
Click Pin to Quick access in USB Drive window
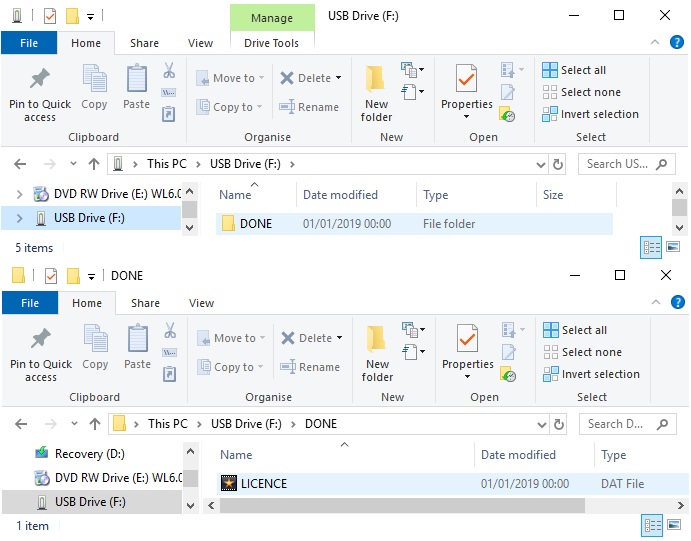click(x=40, y=95)
